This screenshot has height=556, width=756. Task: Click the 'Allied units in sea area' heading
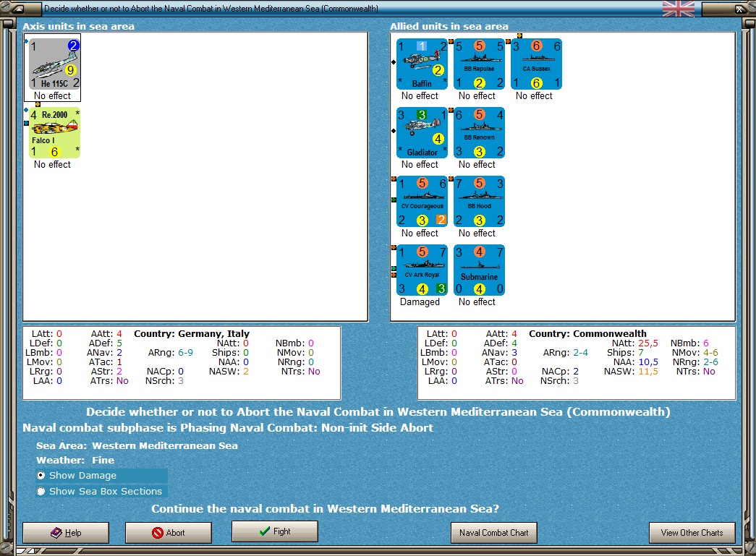tap(449, 27)
